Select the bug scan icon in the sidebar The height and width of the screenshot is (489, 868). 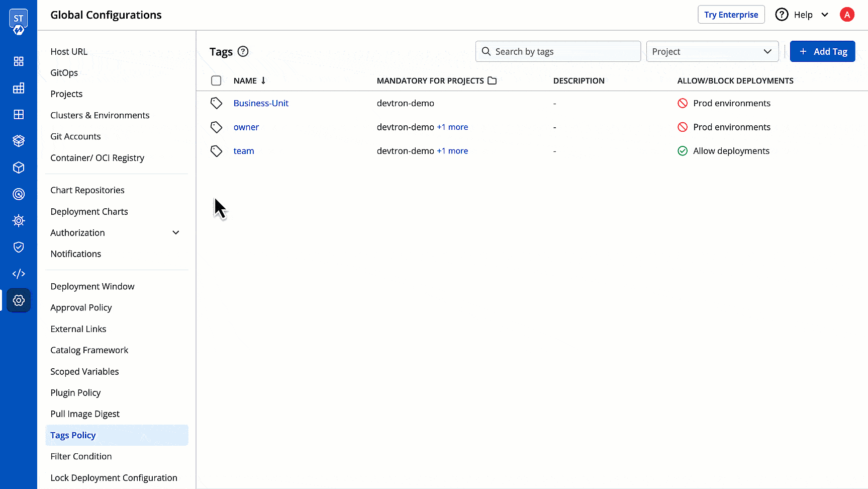19,220
